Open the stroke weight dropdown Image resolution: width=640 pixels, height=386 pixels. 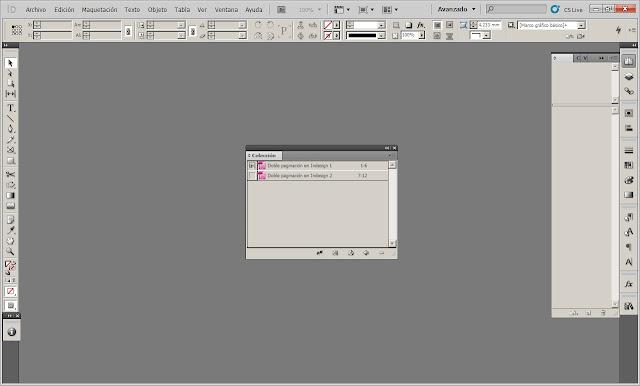[381, 25]
